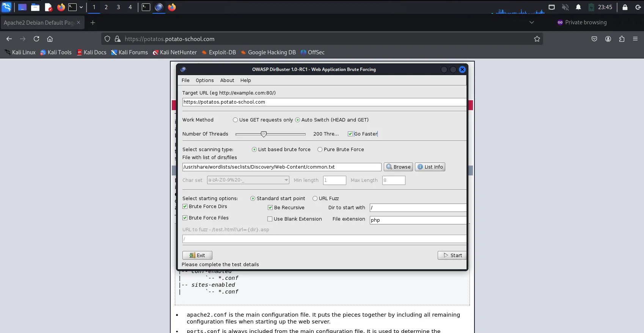The image size is (644, 333).
Task: Open the Kali applications menu icon
Action: pyautogui.click(x=7, y=7)
